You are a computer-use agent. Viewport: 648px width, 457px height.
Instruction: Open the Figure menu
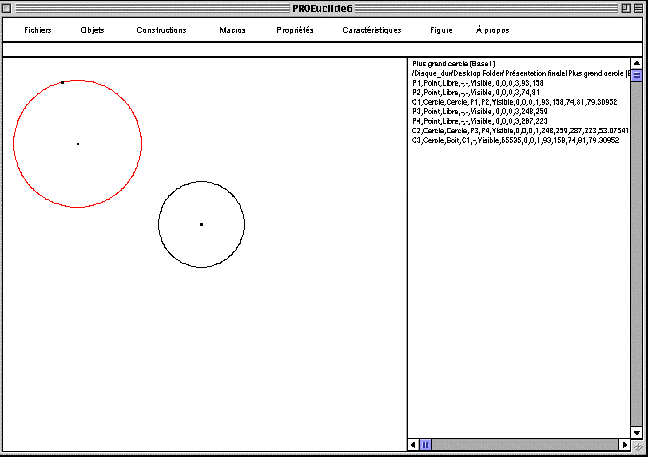pos(441,30)
